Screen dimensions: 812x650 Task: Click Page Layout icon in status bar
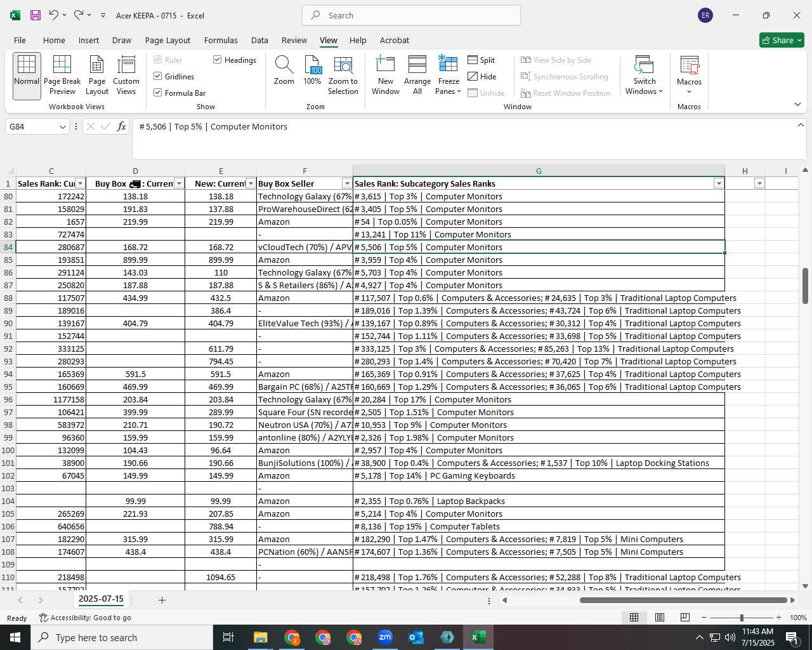point(660,618)
